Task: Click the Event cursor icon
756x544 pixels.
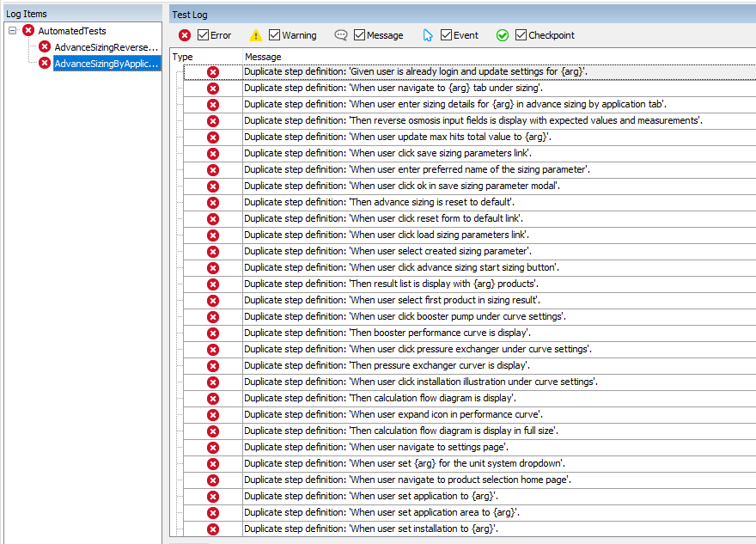Action: click(428, 35)
